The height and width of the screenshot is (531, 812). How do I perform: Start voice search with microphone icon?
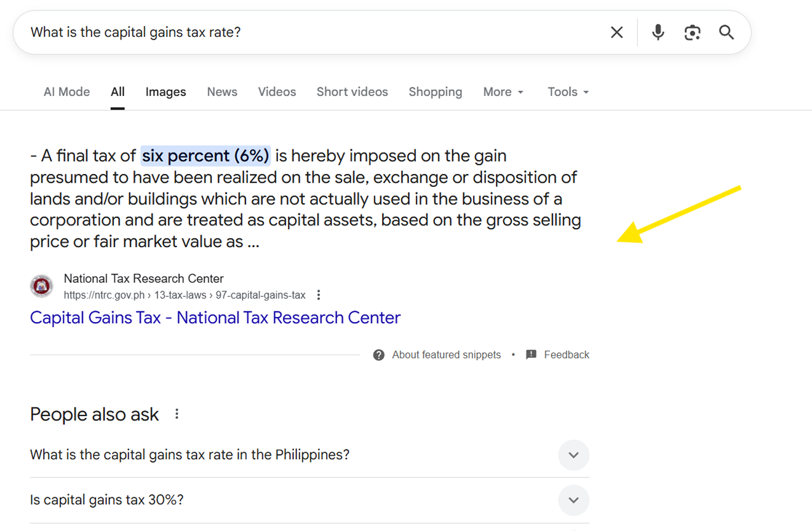pos(658,33)
